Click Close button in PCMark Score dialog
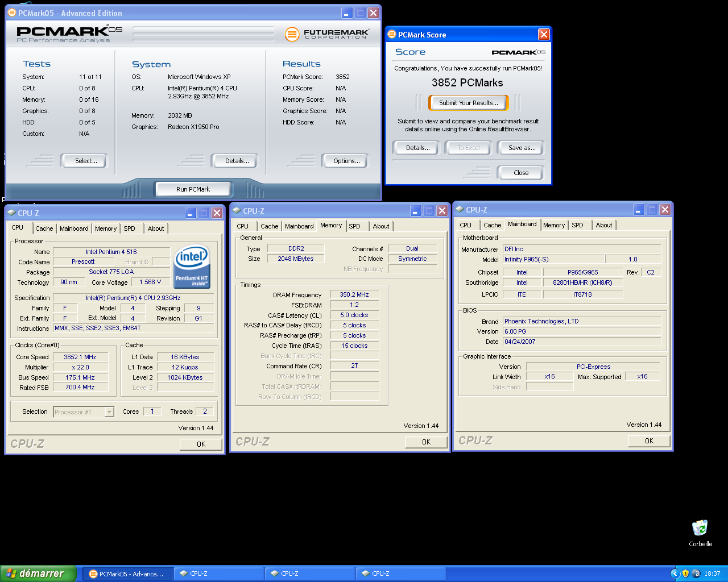This screenshot has height=582, width=728. coord(521,173)
